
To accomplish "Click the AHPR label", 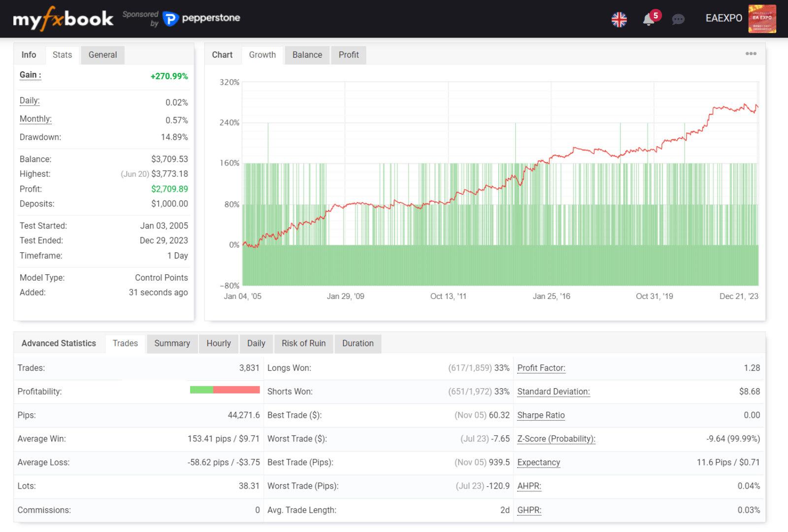I will tap(529, 486).
